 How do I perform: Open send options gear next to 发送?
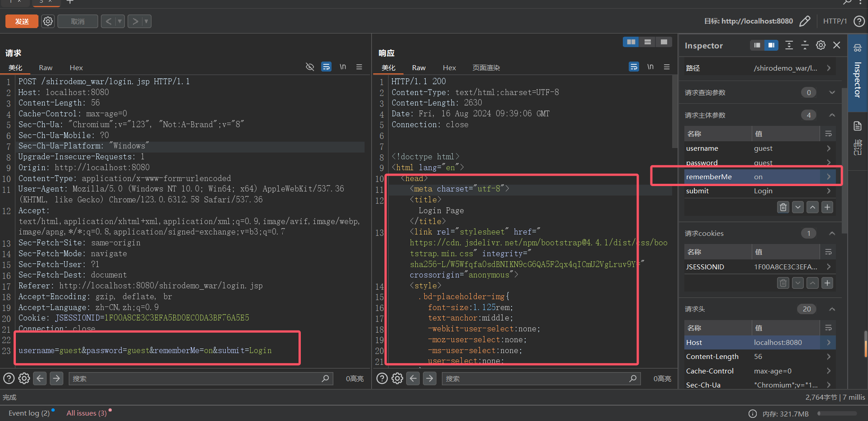pyautogui.click(x=48, y=21)
